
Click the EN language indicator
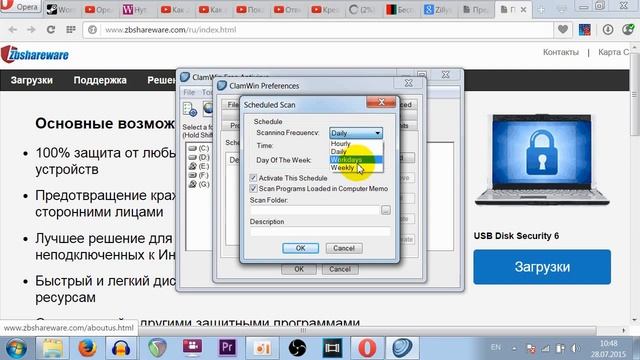[496, 347]
